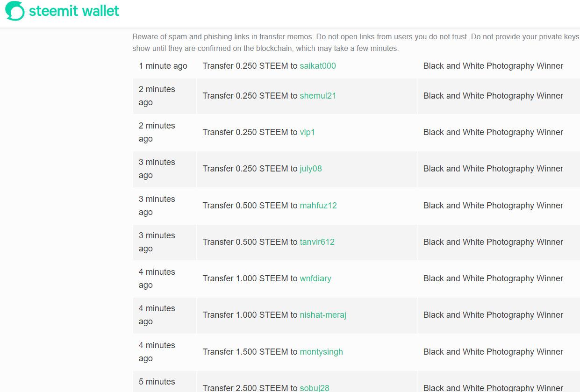Go to july08's account

coord(311,169)
